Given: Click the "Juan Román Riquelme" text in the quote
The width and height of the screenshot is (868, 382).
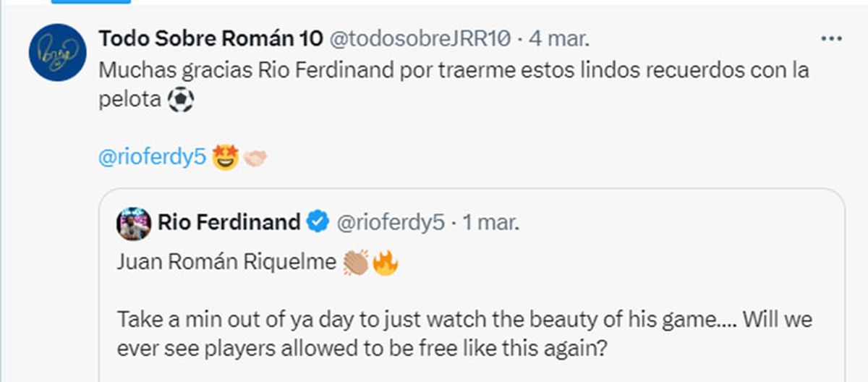Looking at the screenshot, I should [226, 263].
